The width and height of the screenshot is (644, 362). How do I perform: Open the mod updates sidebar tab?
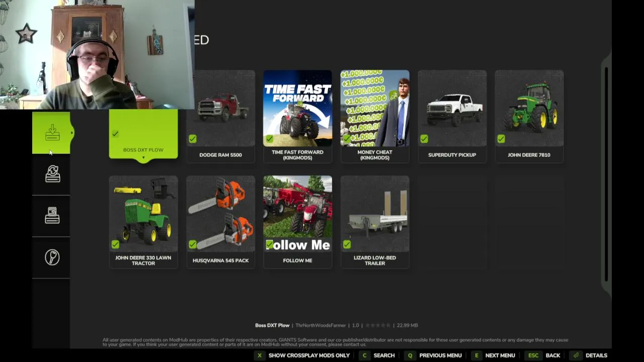point(51,174)
